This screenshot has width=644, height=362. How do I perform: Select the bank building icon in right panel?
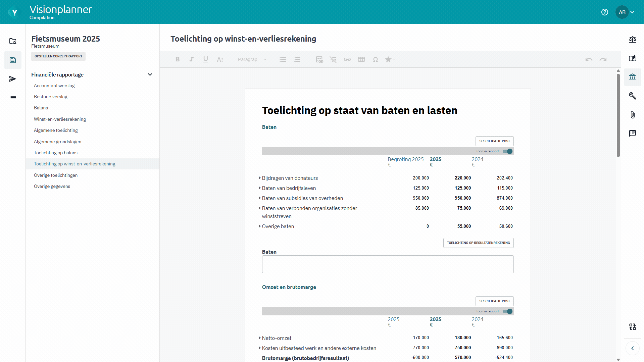click(x=633, y=77)
